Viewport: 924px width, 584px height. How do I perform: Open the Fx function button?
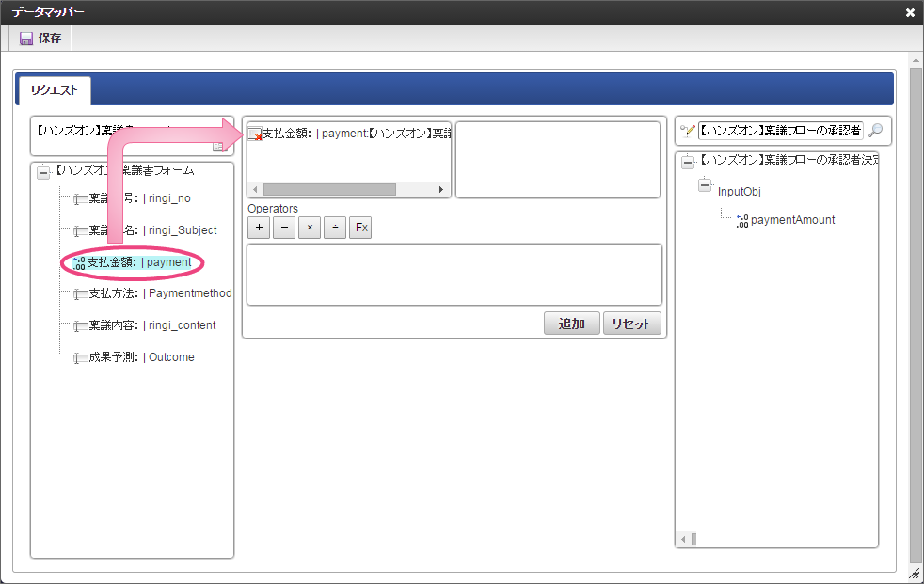(x=360, y=228)
